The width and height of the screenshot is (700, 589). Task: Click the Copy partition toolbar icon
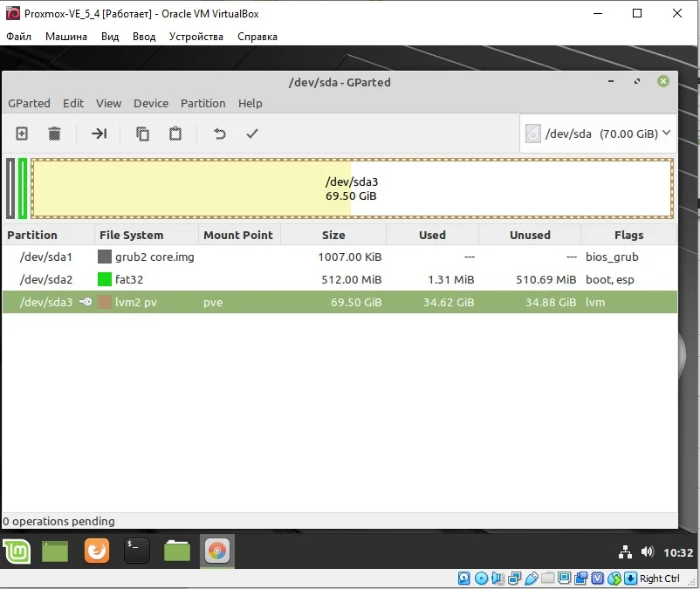tap(142, 134)
